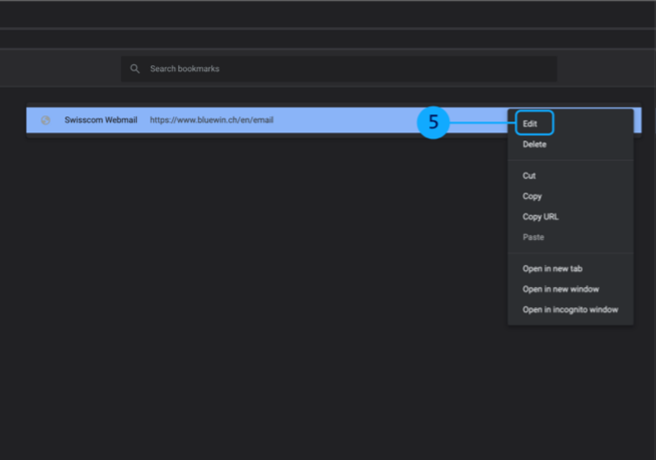Focus the Search bookmarks field

(340, 69)
